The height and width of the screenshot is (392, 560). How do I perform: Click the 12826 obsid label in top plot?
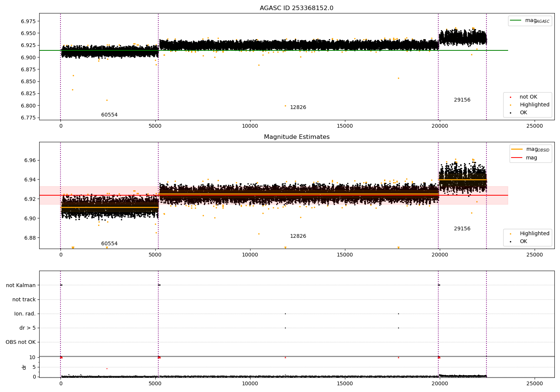coord(298,108)
